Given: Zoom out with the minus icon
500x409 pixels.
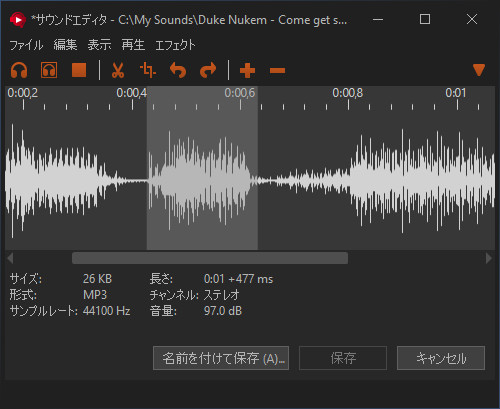Looking at the screenshot, I should click(277, 71).
